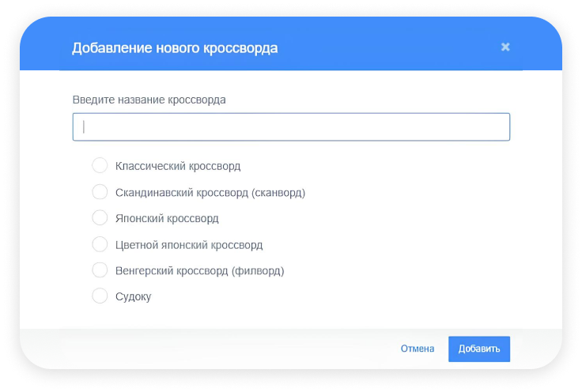Click the crossword name input field
This screenshot has width=582, height=392.
[291, 126]
